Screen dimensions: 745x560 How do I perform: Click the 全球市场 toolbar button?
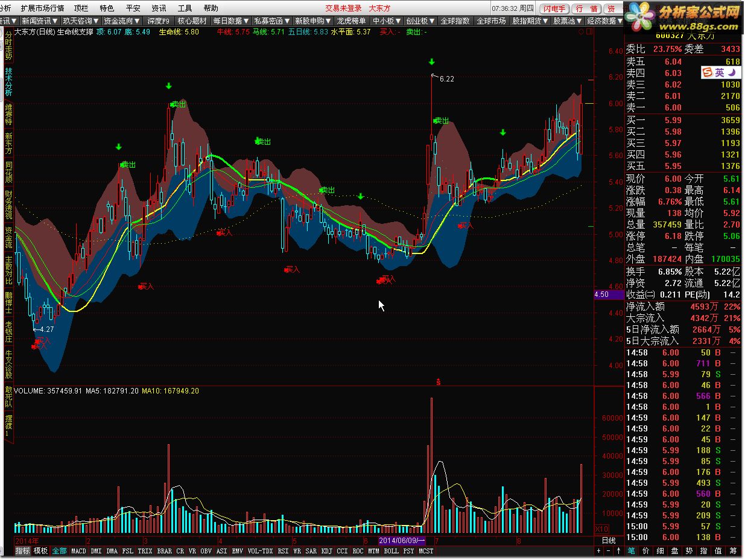(491, 21)
